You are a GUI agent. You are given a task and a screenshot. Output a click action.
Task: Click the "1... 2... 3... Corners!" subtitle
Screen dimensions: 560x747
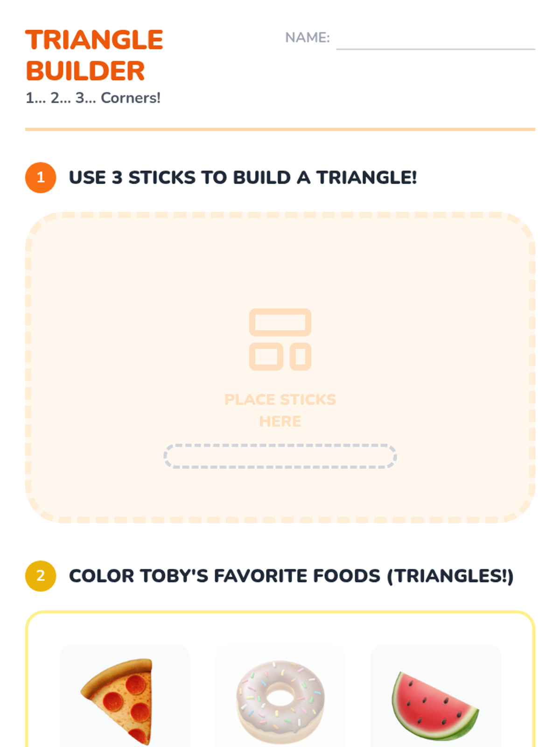[93, 98]
